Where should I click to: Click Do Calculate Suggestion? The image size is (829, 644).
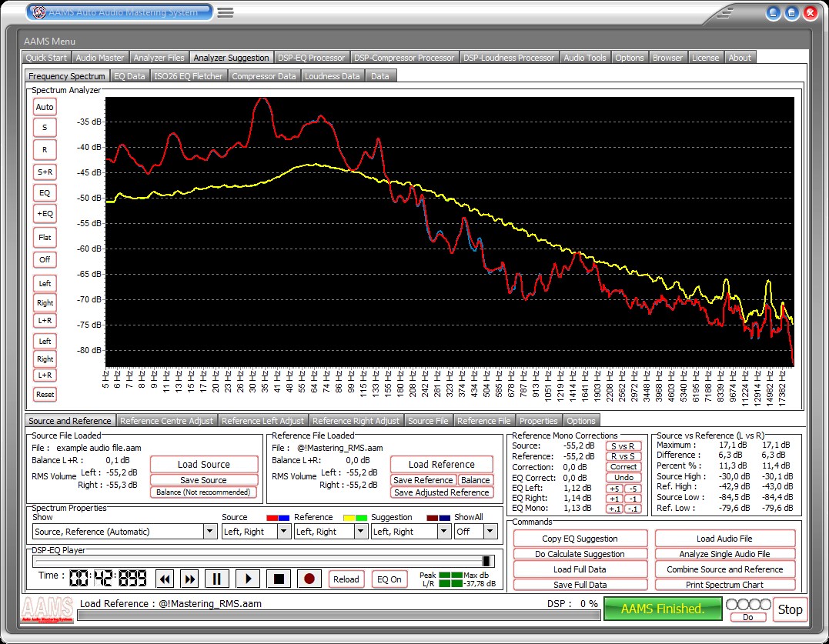580,554
